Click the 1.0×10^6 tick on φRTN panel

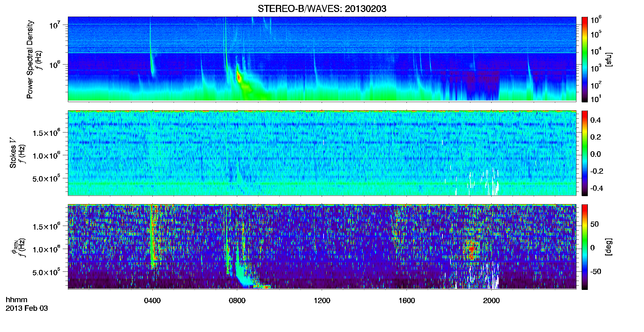46,249
